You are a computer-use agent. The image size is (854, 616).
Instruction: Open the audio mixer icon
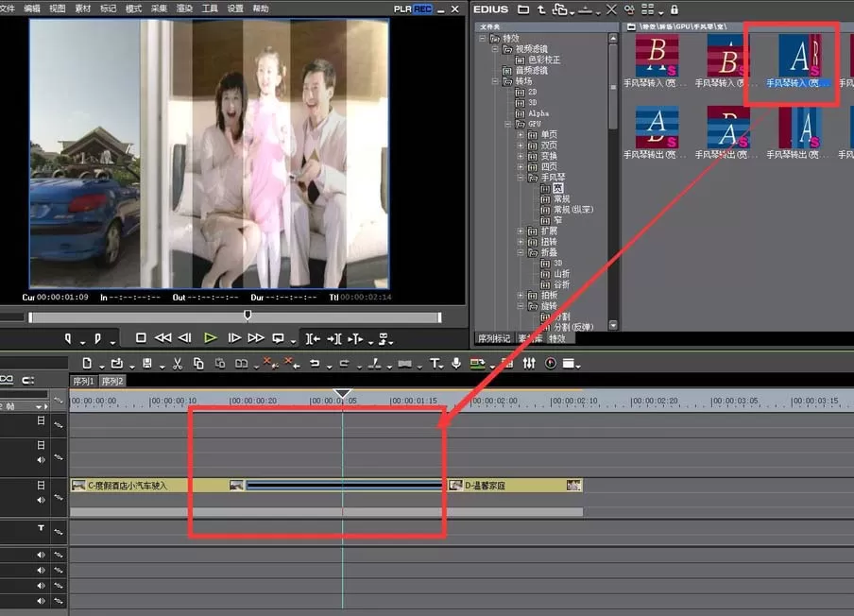click(x=529, y=363)
